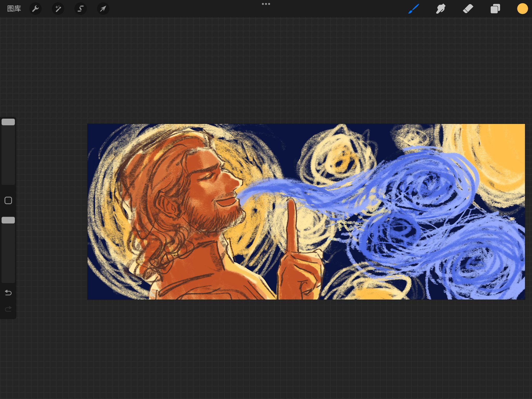
Task: Select the Smudge finger tool
Action: click(441, 9)
